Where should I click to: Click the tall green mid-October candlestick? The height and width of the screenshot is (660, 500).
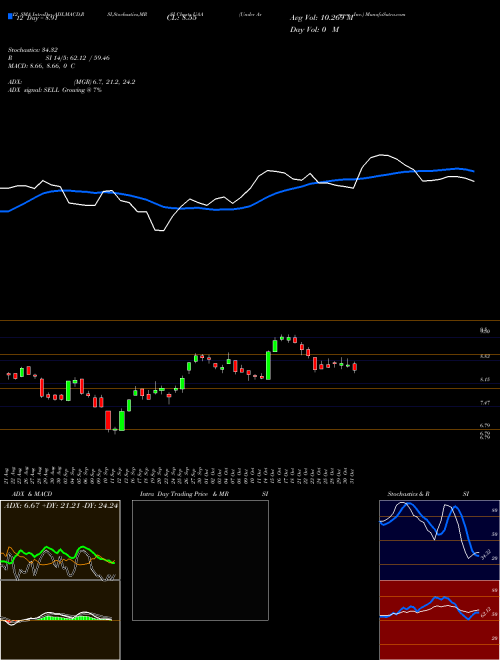[x=268, y=365]
